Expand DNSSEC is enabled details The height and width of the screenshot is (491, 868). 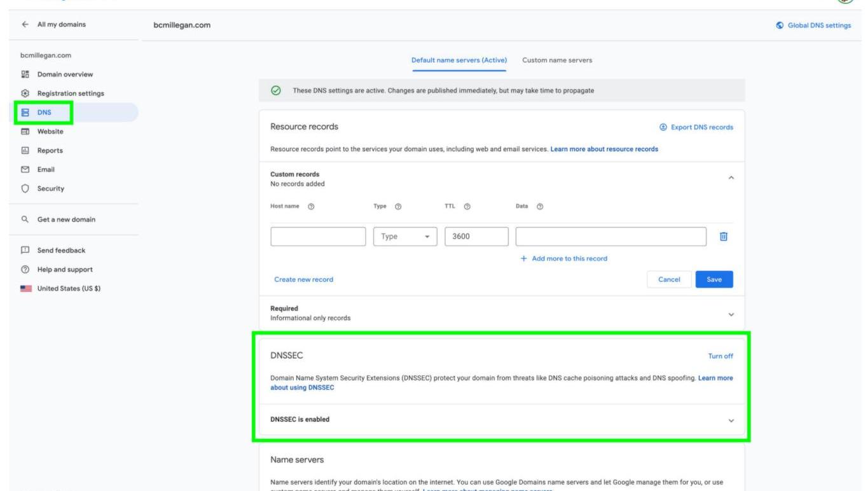731,420
